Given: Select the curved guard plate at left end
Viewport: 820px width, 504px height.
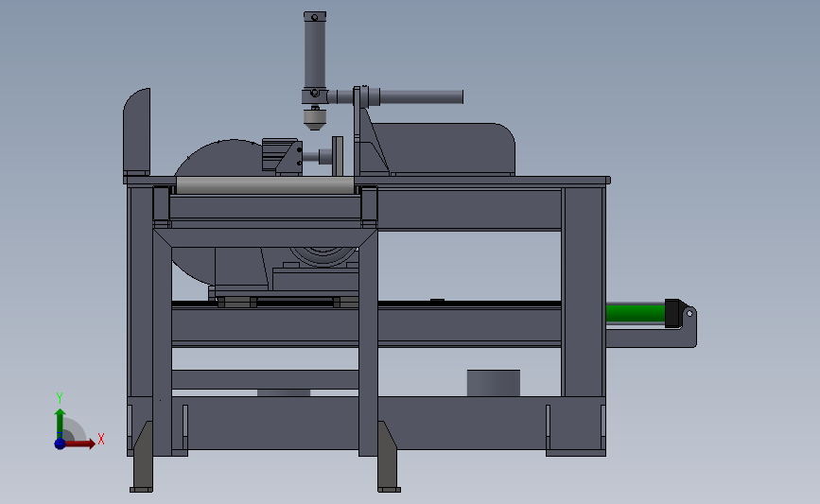Looking at the screenshot, I should (137, 130).
